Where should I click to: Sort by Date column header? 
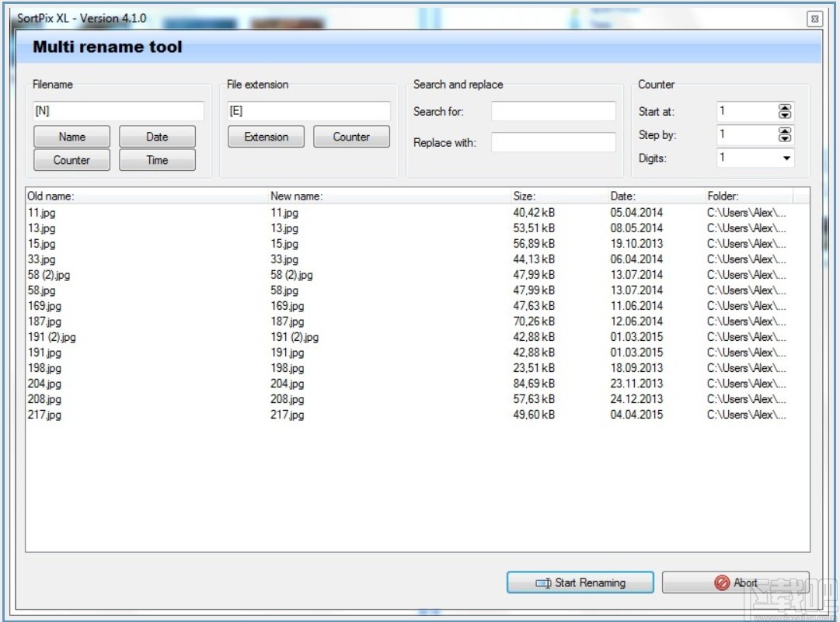(x=657, y=196)
